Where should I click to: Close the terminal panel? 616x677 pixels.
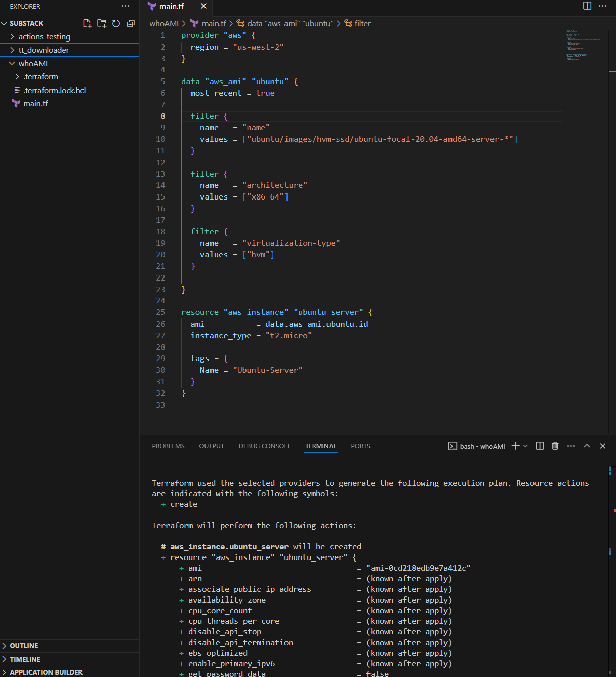(x=602, y=446)
